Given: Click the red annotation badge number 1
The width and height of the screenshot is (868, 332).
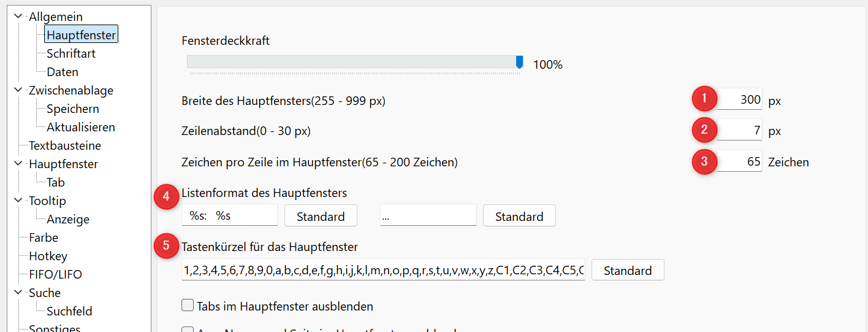Looking at the screenshot, I should (x=704, y=99).
